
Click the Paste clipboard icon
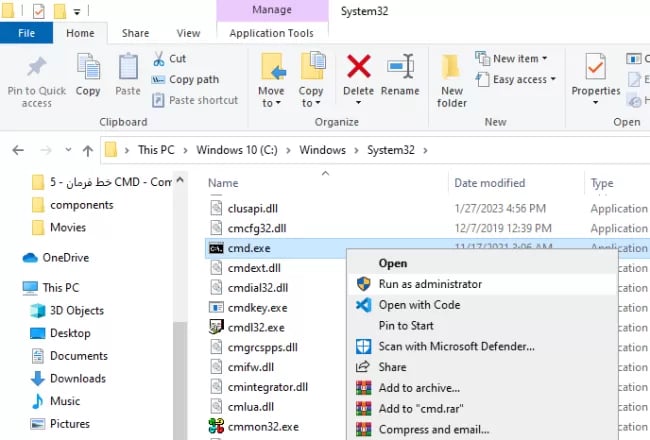coord(128,66)
